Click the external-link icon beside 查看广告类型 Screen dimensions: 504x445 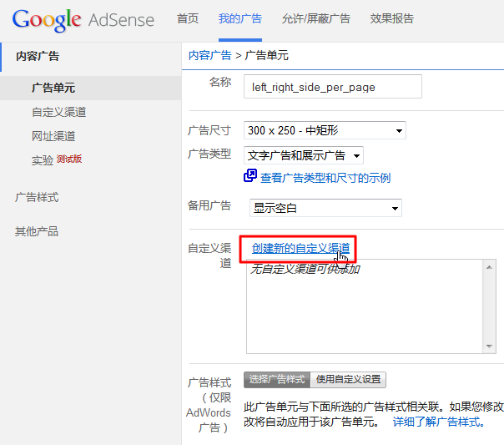[x=250, y=176]
